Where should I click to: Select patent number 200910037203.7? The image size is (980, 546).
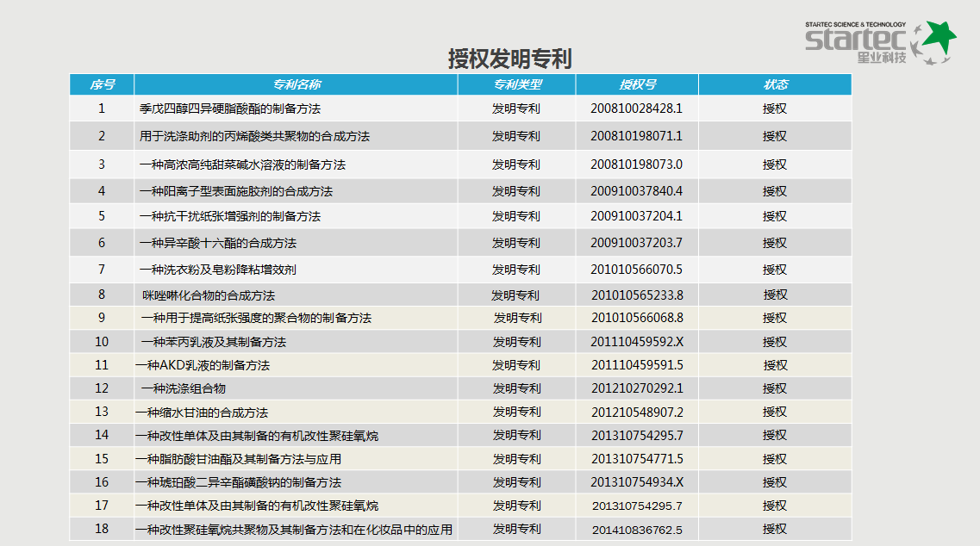coord(637,243)
